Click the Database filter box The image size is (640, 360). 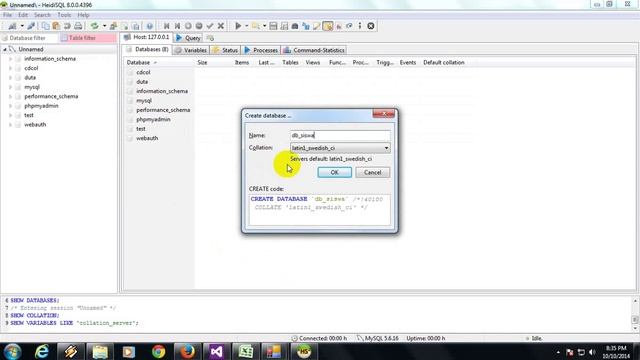click(29, 38)
